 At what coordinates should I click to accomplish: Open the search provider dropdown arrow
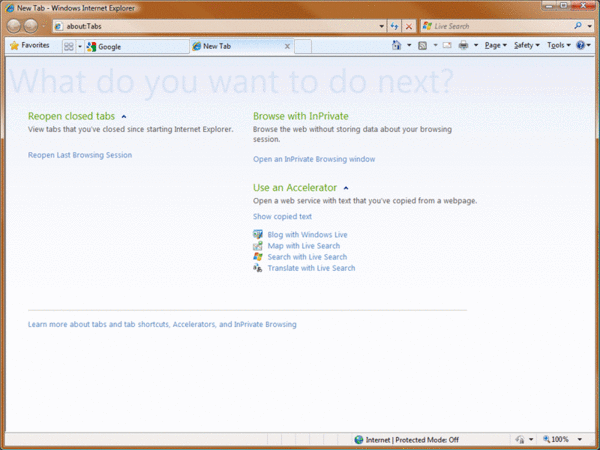point(590,26)
